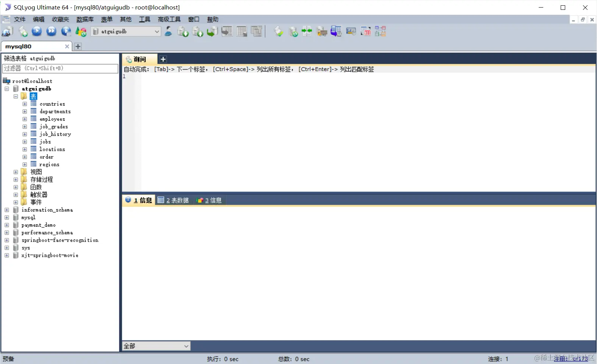The width and height of the screenshot is (597, 364).
Task: Select the xjt-springboot-movie database
Action: pos(50,255)
